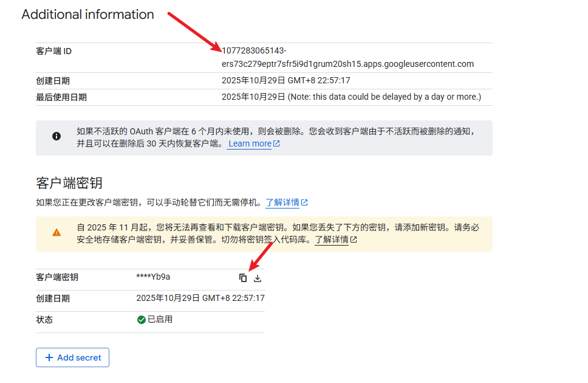Click the 客户端 ID row label
This screenshot has width=588, height=383.
[53, 51]
